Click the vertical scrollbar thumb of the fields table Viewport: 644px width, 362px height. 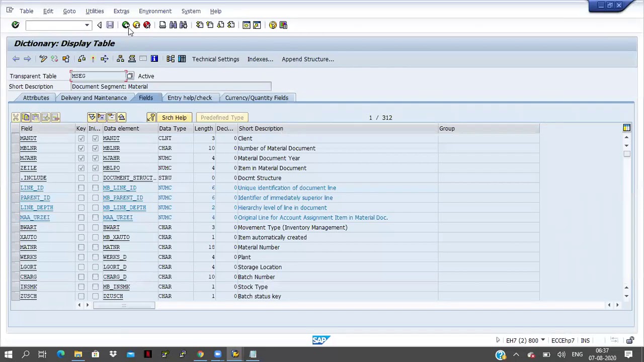coord(626,154)
